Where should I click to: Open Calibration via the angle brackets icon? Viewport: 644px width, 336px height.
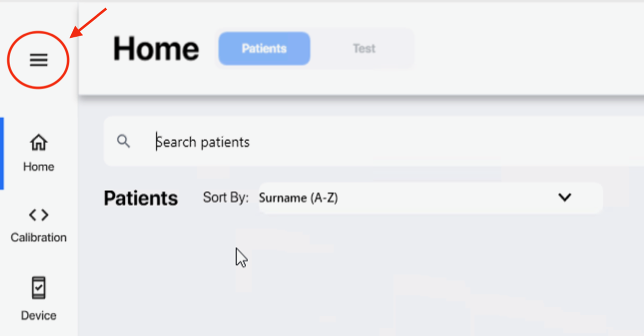[39, 215]
